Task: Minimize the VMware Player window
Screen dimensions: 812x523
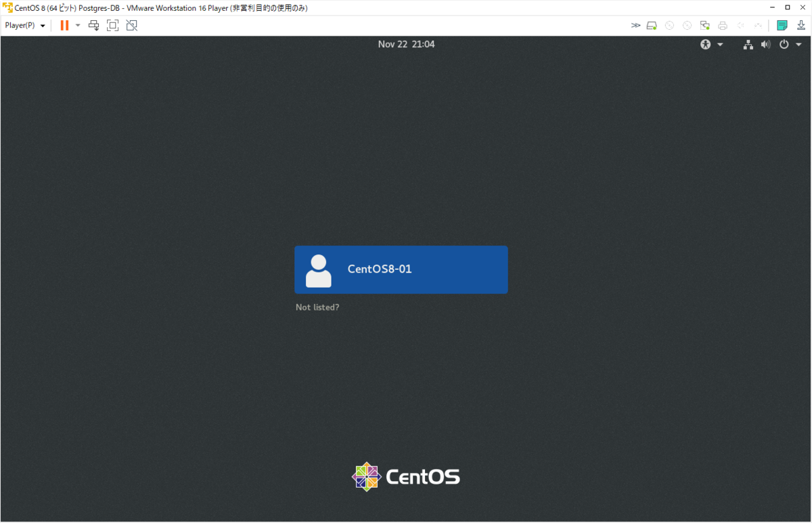Action: tap(771, 7)
